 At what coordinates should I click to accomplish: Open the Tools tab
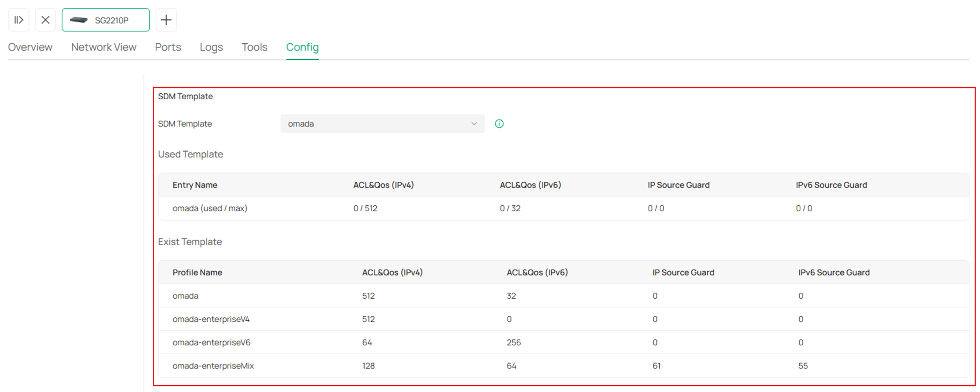(254, 47)
